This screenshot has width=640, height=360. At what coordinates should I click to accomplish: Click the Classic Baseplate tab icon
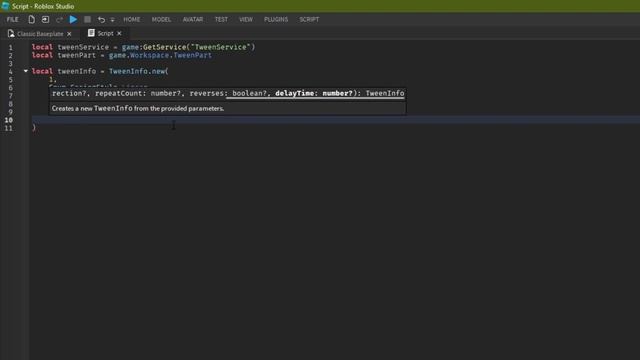pos(11,33)
